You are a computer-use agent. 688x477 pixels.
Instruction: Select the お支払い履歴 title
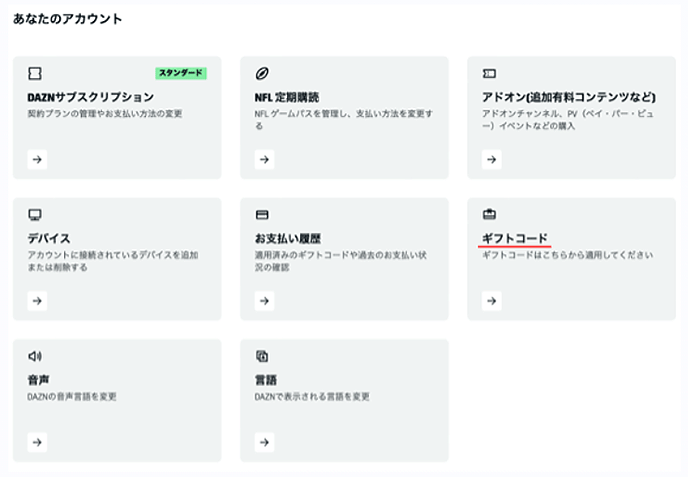pyautogui.click(x=288, y=238)
